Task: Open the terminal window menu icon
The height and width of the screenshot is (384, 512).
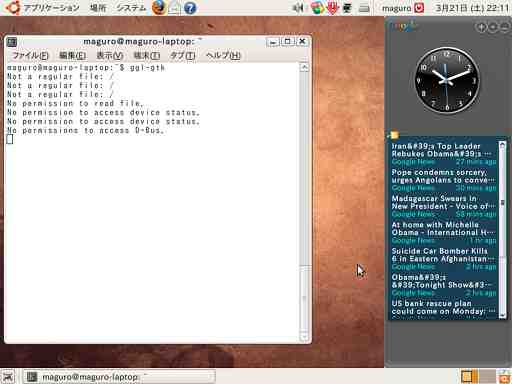Action: 12,42
